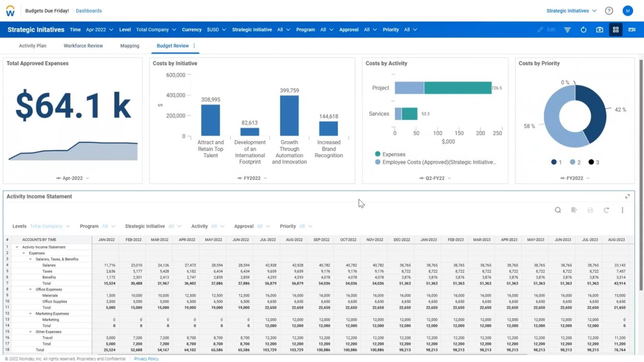644x362 pixels.
Task: Refresh the dashboard using the circular refresh icon
Action: 583,29
